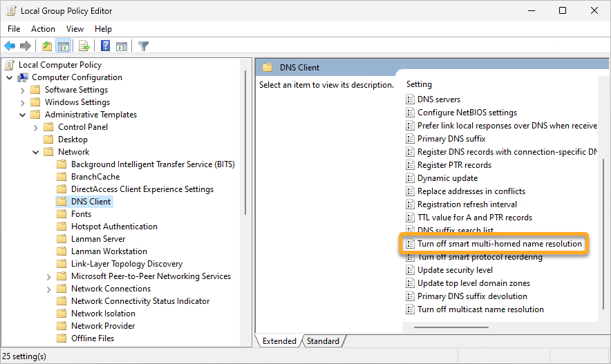611x364 pixels.
Task: Click the Export List toolbar icon
Action: click(84, 46)
